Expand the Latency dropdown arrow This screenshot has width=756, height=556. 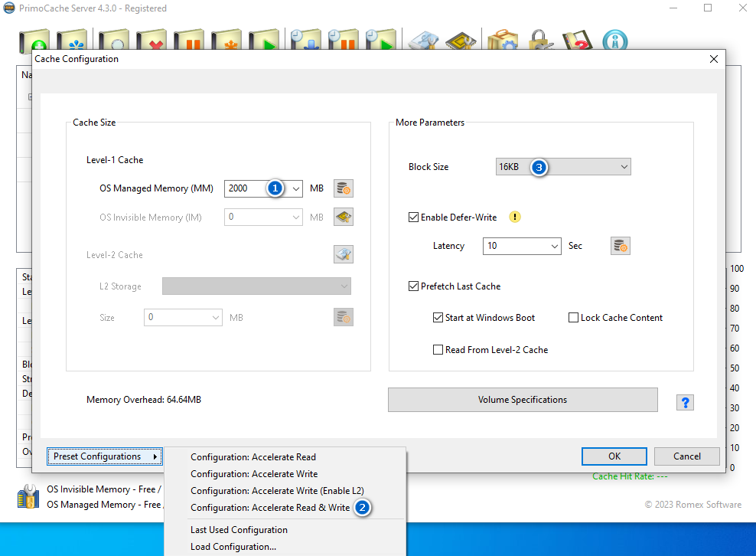[x=555, y=246]
